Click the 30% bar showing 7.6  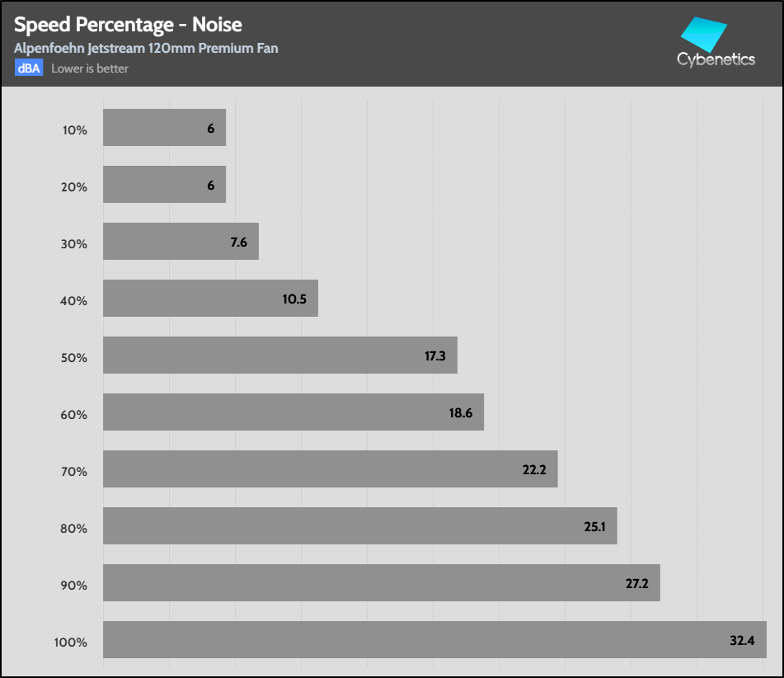point(181,242)
